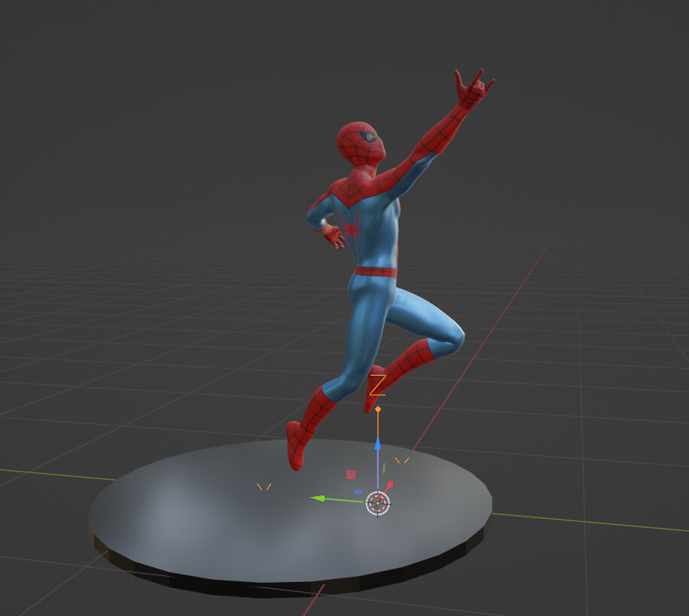Click the orange diamond gizmo handle
This screenshot has width=689, height=616.
pyautogui.click(x=378, y=408)
